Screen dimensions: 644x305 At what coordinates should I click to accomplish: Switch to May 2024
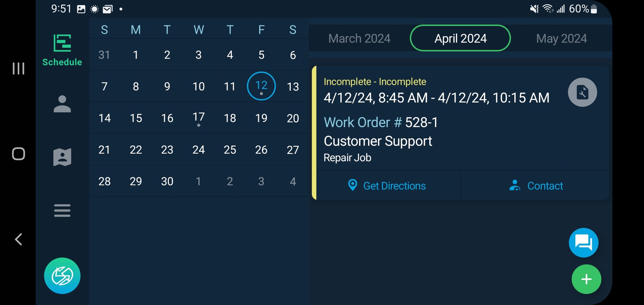(x=561, y=38)
